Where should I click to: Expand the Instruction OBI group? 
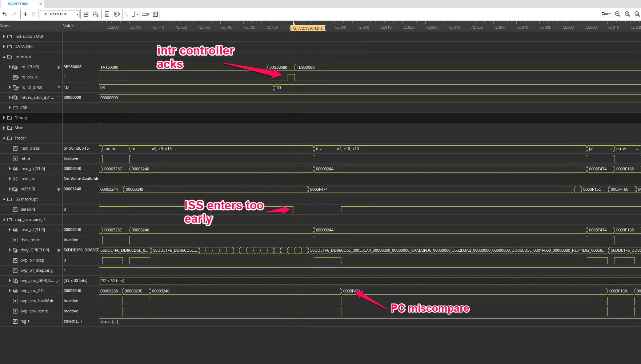pyautogui.click(x=4, y=36)
